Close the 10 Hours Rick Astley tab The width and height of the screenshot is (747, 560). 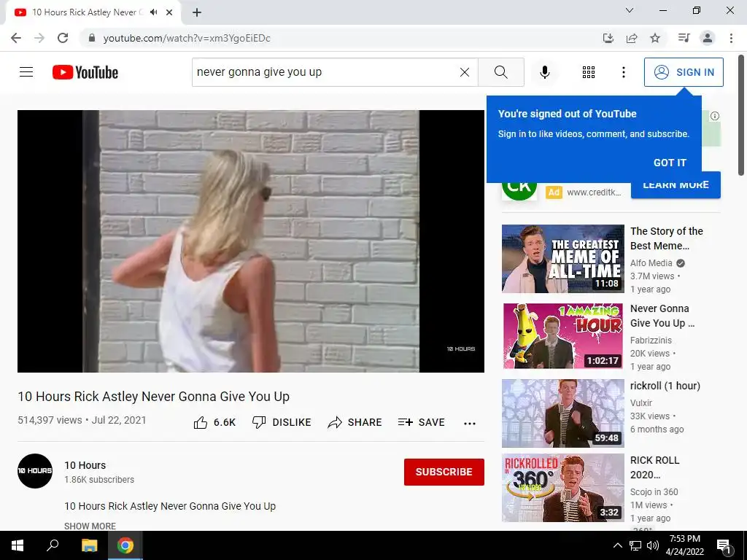click(169, 12)
